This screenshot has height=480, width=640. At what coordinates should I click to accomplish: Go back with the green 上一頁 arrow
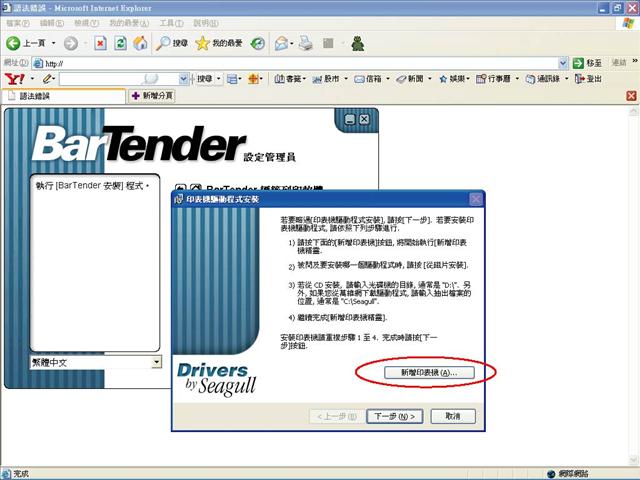click(25, 43)
